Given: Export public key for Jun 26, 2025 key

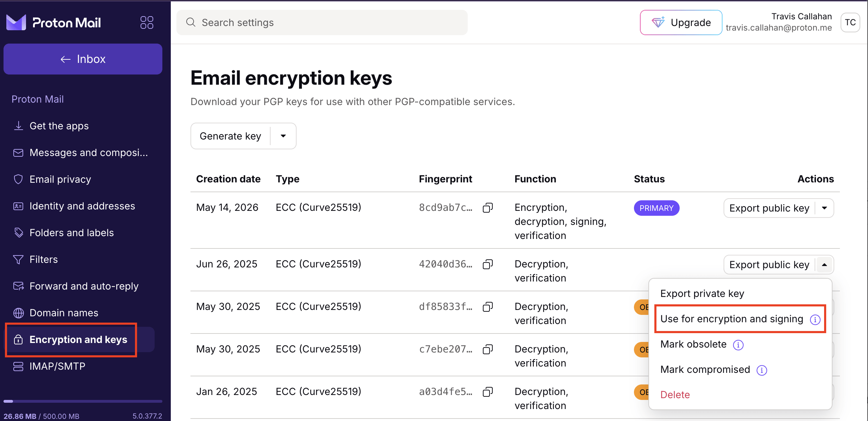Looking at the screenshot, I should (769, 265).
